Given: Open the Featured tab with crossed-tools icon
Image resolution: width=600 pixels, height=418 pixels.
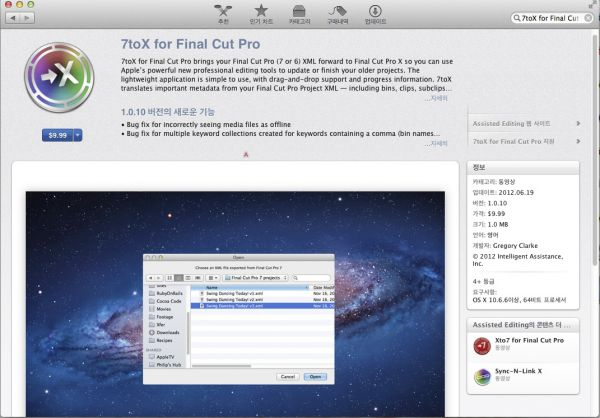Looking at the screenshot, I should (x=223, y=14).
